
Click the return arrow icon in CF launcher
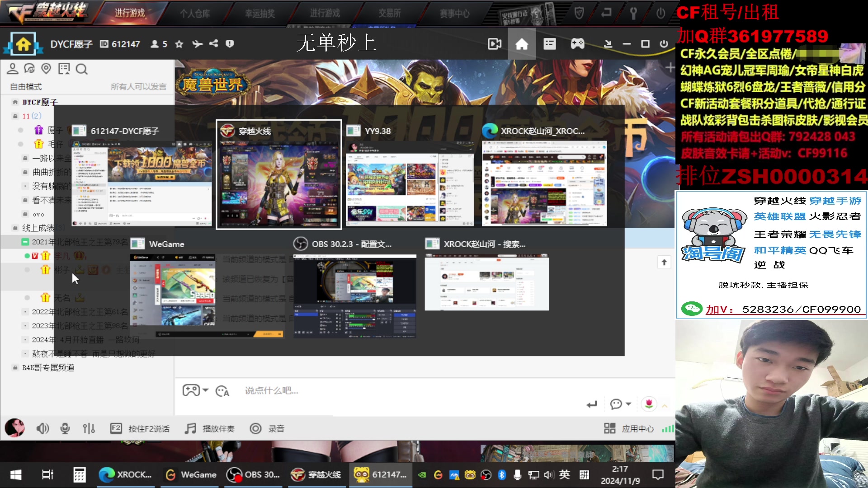tap(606, 13)
